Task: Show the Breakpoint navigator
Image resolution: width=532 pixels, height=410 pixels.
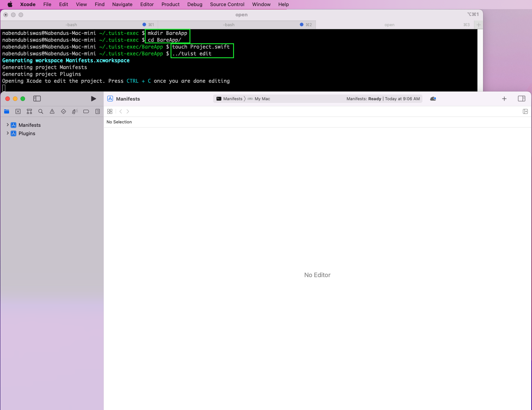Action: [86, 112]
